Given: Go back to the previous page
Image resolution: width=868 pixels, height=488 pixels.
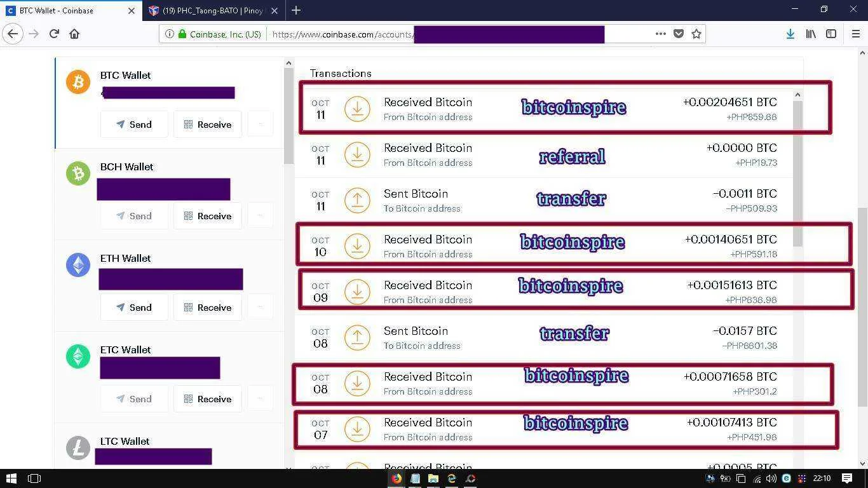Looking at the screenshot, I should 13,34.
